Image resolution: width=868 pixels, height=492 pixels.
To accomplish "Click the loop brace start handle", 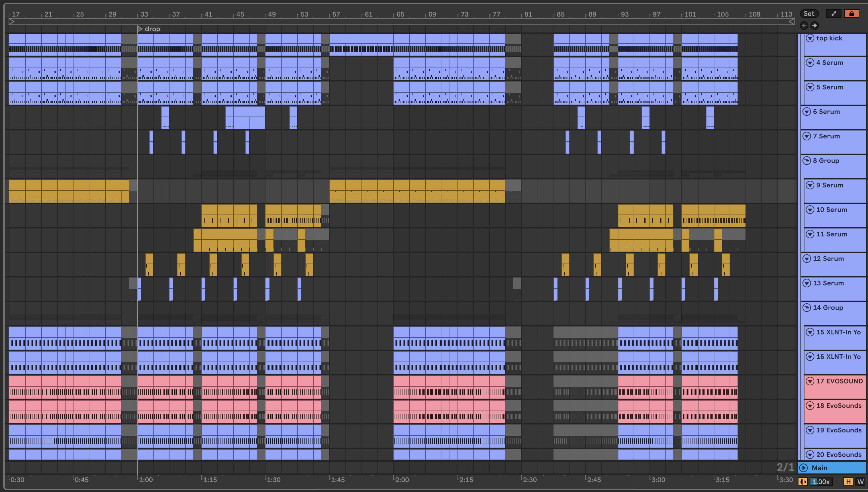I will 12,22.
